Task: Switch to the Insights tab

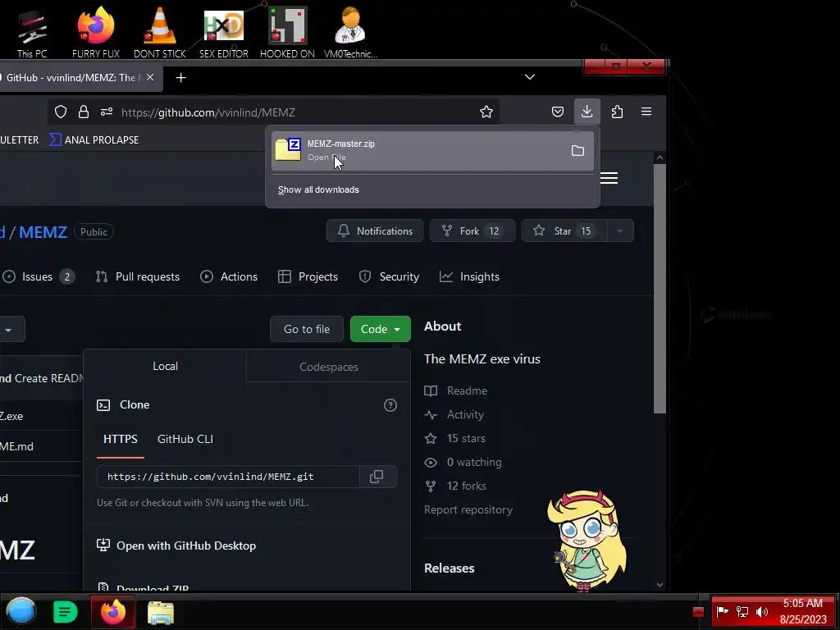Action: tap(470, 276)
